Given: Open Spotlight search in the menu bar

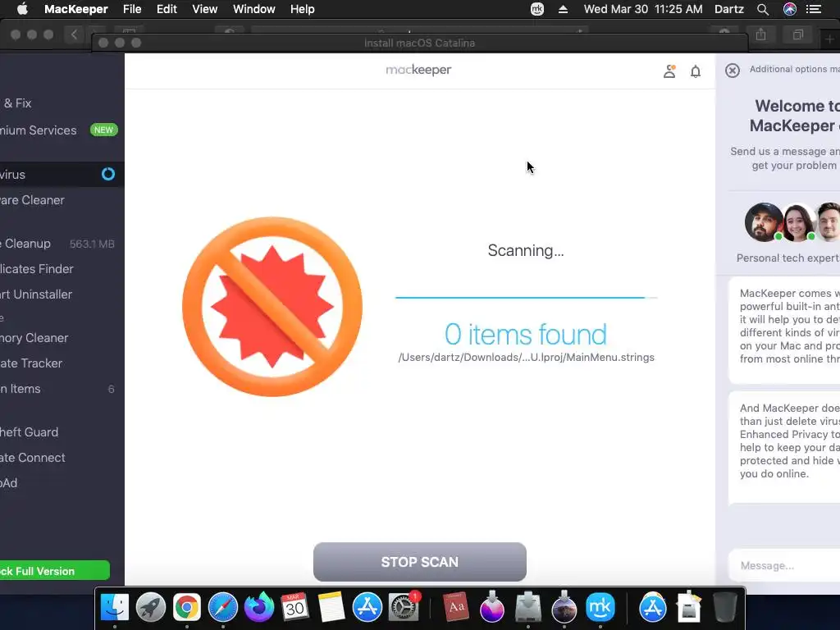Looking at the screenshot, I should tap(763, 9).
